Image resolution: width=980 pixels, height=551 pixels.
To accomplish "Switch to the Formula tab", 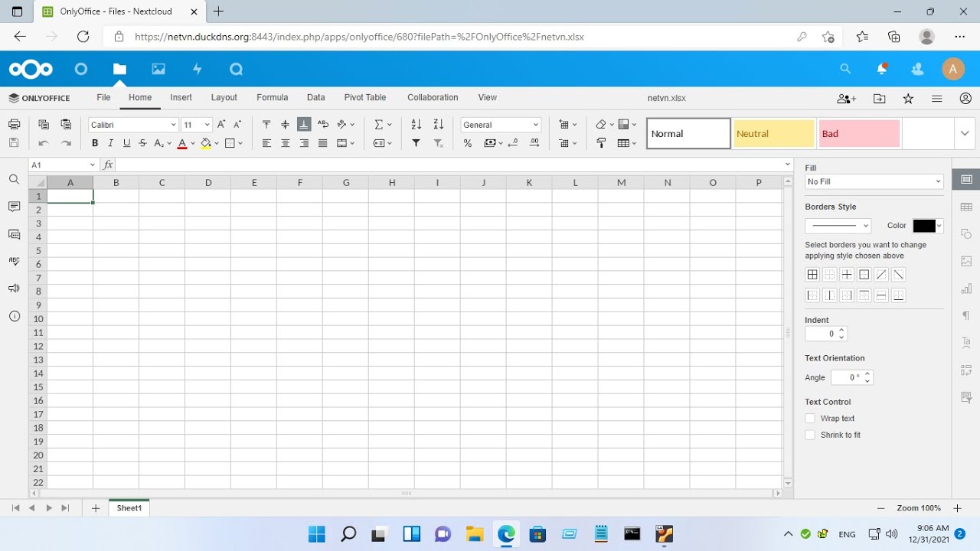I will click(x=273, y=97).
